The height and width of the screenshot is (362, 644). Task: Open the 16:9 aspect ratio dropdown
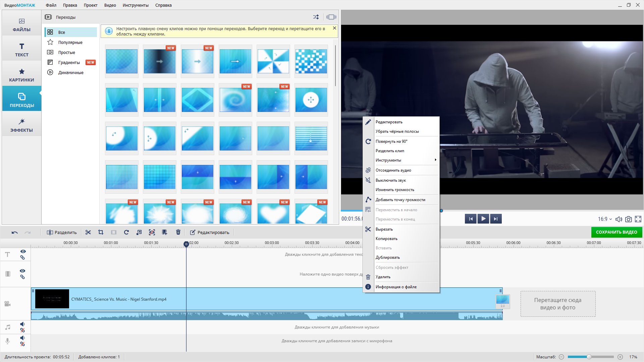click(604, 219)
